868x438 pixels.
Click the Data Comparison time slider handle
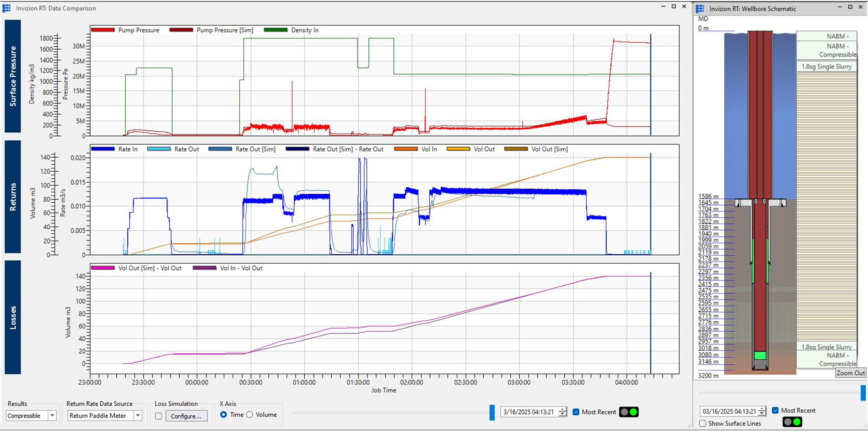pyautogui.click(x=492, y=413)
